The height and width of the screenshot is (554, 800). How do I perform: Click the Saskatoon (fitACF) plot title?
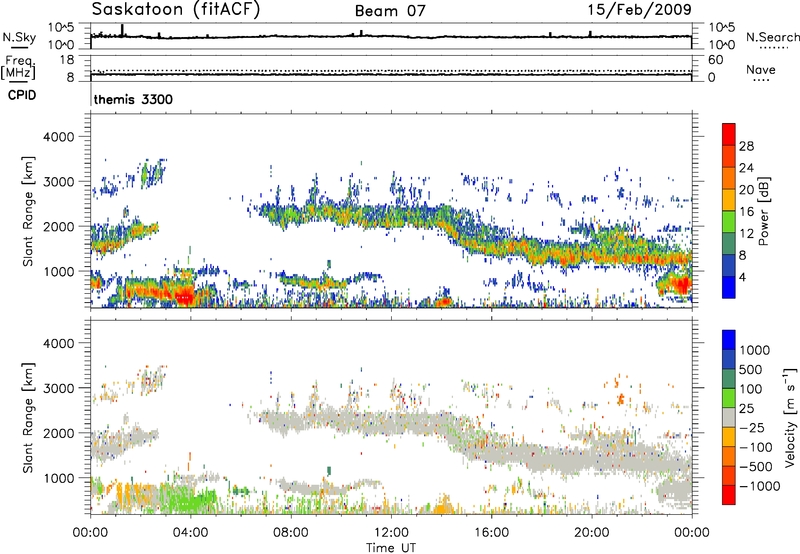(176, 9)
